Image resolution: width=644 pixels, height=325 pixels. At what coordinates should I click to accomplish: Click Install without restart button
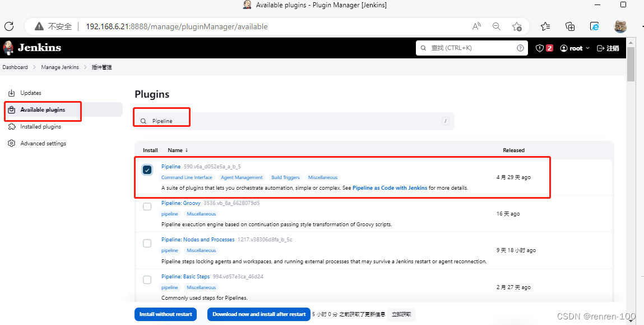pos(165,314)
